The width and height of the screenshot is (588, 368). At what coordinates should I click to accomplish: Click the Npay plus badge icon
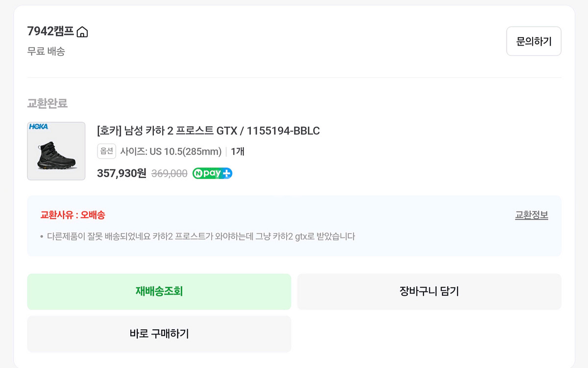pyautogui.click(x=212, y=173)
